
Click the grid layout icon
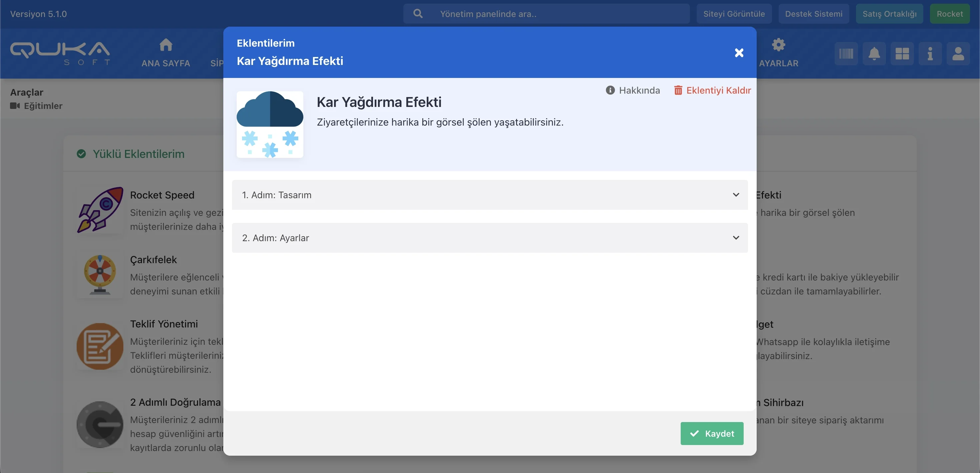[x=902, y=54]
